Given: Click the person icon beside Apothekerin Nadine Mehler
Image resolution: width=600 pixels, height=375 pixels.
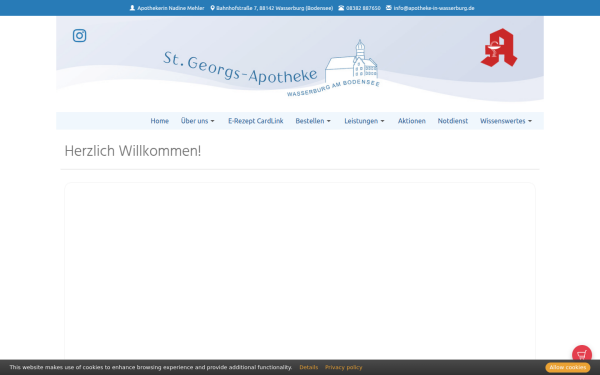Looking at the screenshot, I should (x=132, y=8).
